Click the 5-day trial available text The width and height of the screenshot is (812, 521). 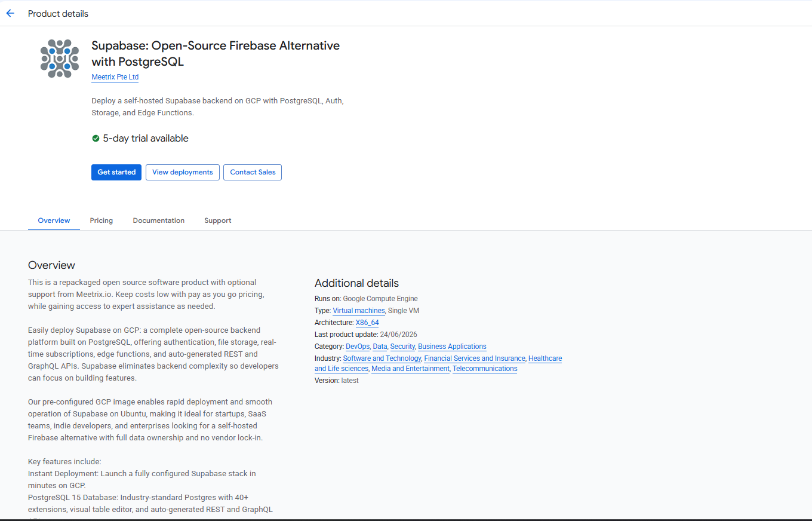(146, 139)
